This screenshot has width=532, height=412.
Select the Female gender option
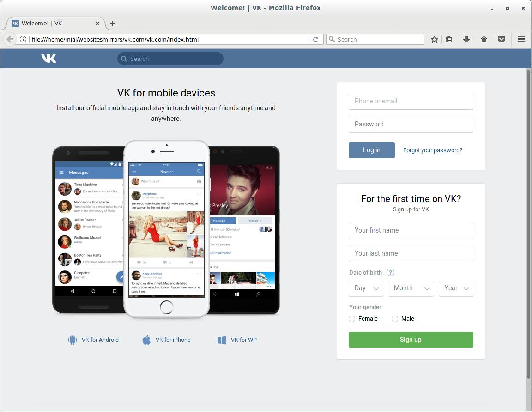352,319
